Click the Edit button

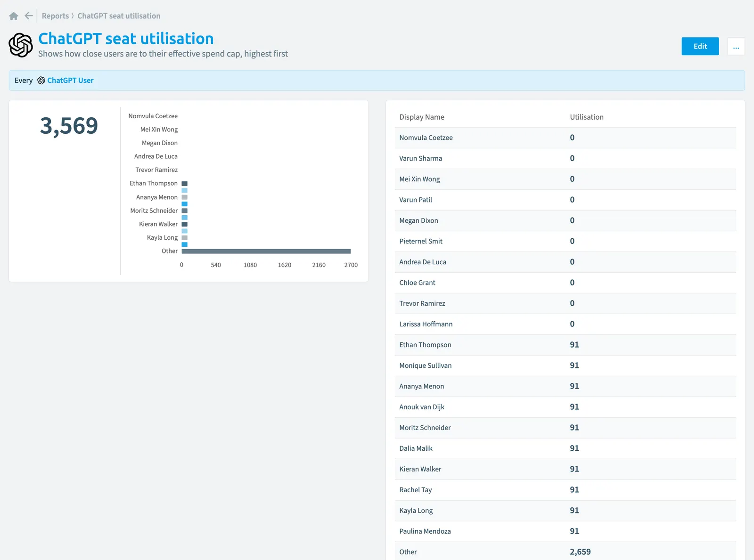click(700, 46)
